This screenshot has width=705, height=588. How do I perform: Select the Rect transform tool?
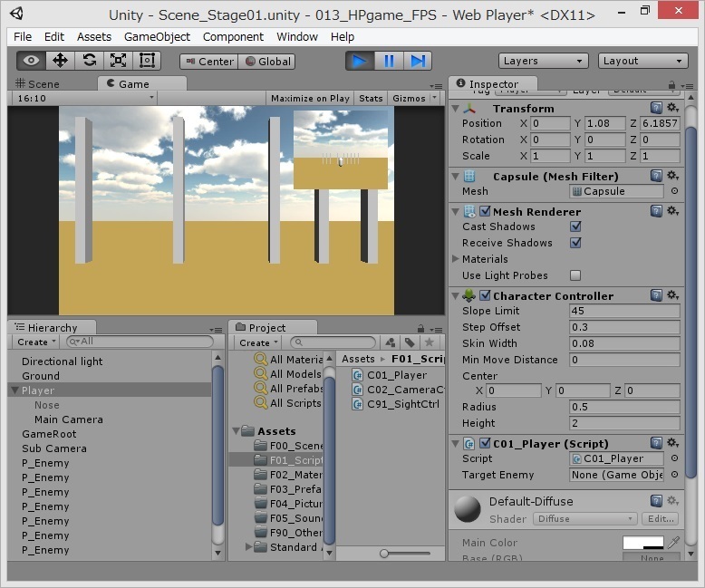click(x=147, y=61)
